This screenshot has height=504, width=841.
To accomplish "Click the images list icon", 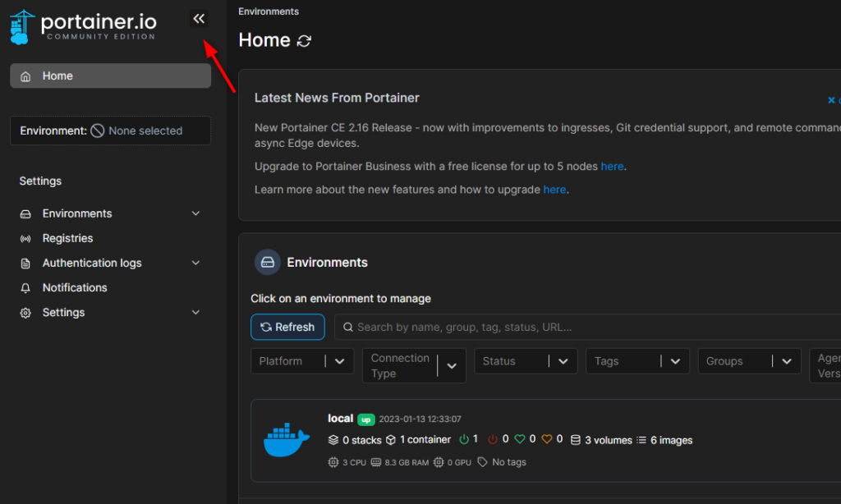I will tap(641, 440).
